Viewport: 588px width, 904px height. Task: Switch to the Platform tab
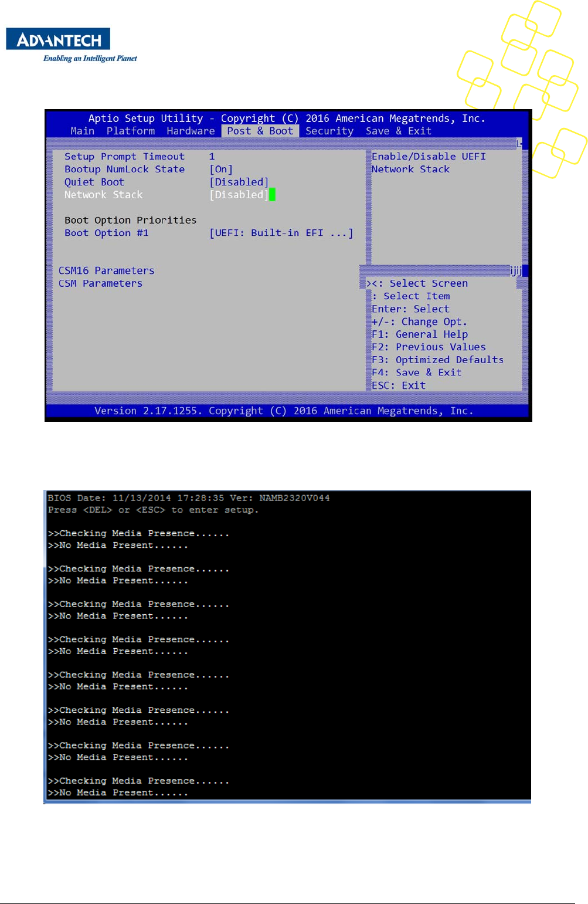(x=131, y=131)
